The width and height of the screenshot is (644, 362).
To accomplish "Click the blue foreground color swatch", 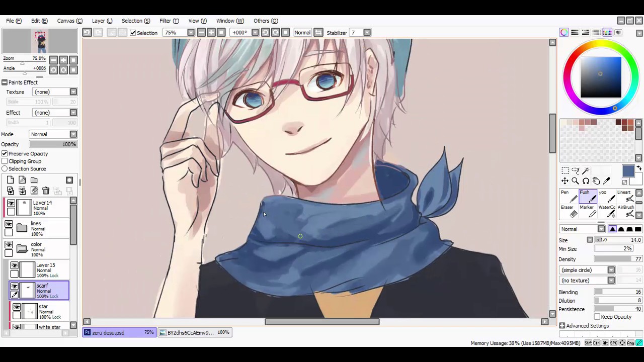I will 628,172.
